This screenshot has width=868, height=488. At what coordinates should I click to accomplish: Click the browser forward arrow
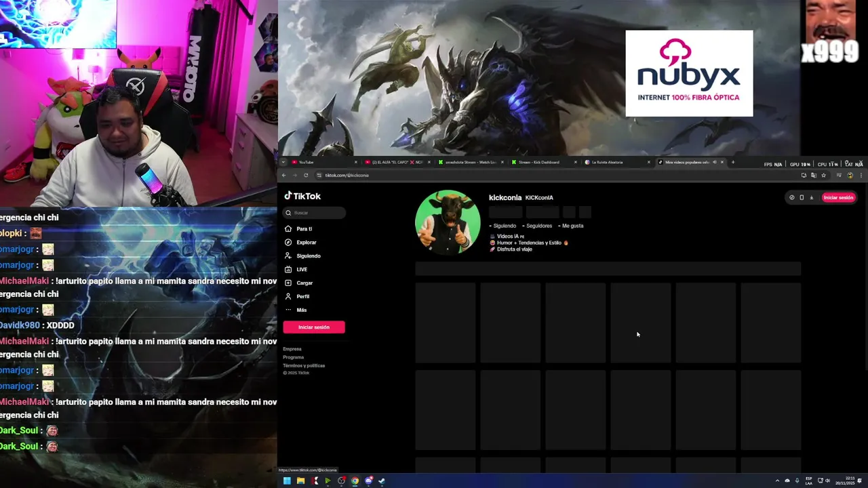[295, 176]
